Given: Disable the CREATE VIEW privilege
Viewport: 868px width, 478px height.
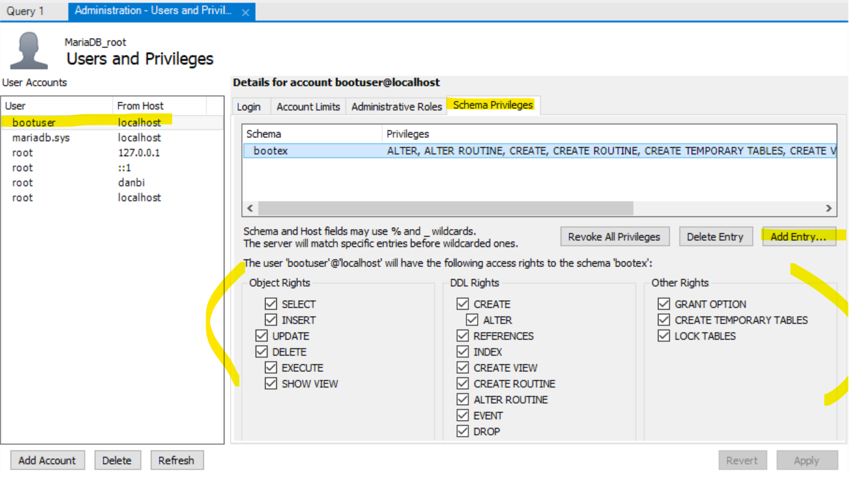Looking at the screenshot, I should 463,368.
